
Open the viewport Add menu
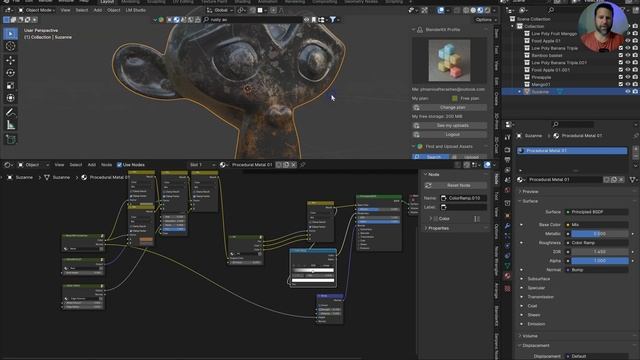point(98,10)
